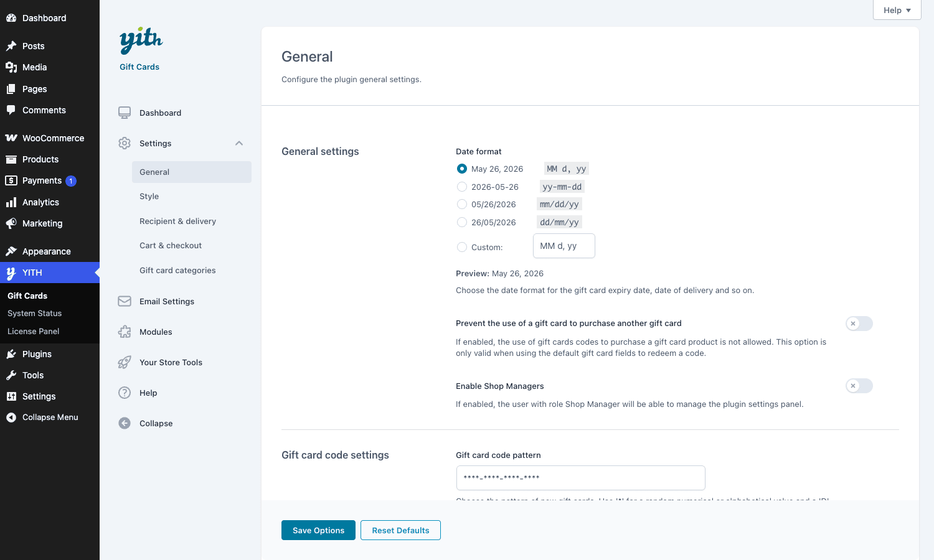This screenshot has width=934, height=560.
Task: Click the Posts pushpin icon
Action: click(11, 46)
